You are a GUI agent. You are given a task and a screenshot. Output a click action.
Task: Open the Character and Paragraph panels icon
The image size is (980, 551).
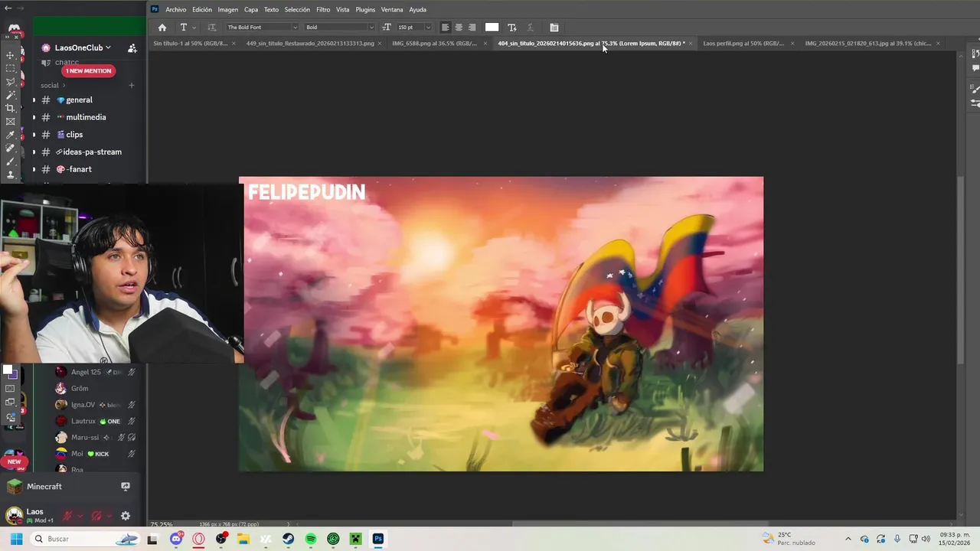554,28
